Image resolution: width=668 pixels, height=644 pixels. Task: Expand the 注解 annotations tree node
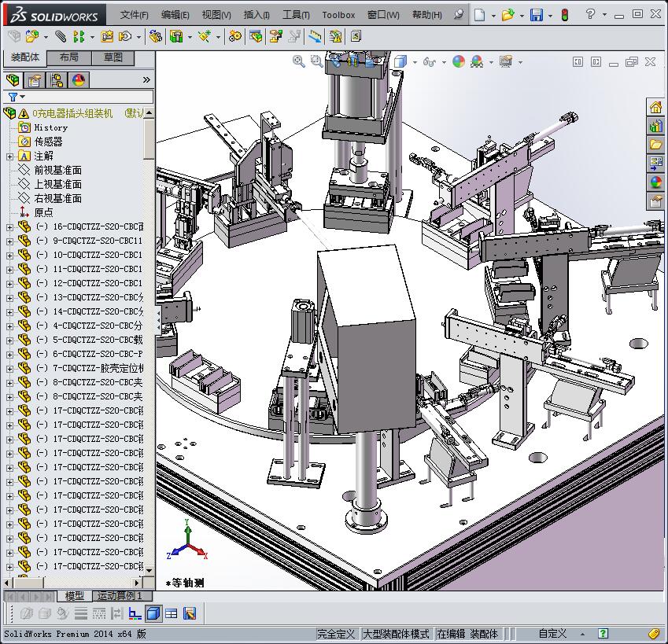(9, 156)
